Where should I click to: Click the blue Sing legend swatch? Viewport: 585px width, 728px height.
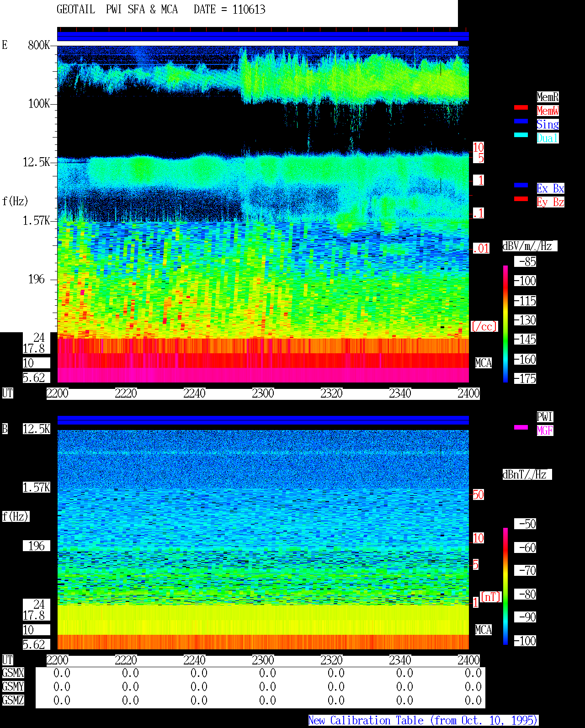(x=521, y=121)
